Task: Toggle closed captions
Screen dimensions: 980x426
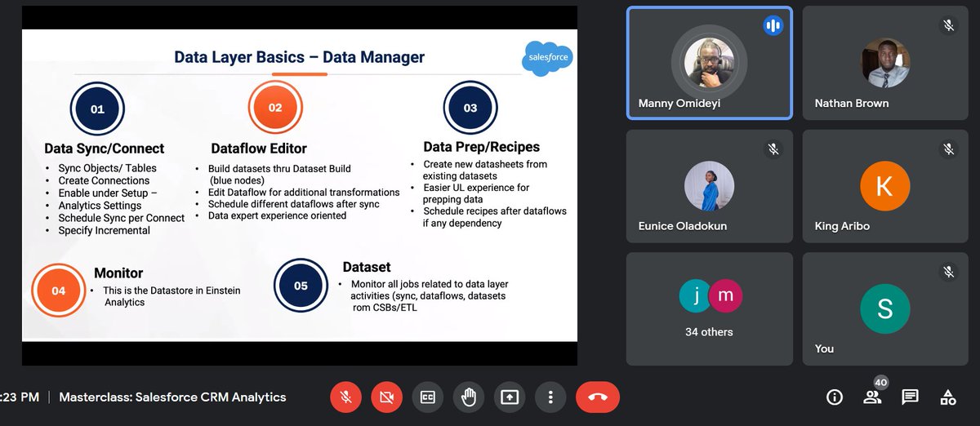Action: pos(428,397)
